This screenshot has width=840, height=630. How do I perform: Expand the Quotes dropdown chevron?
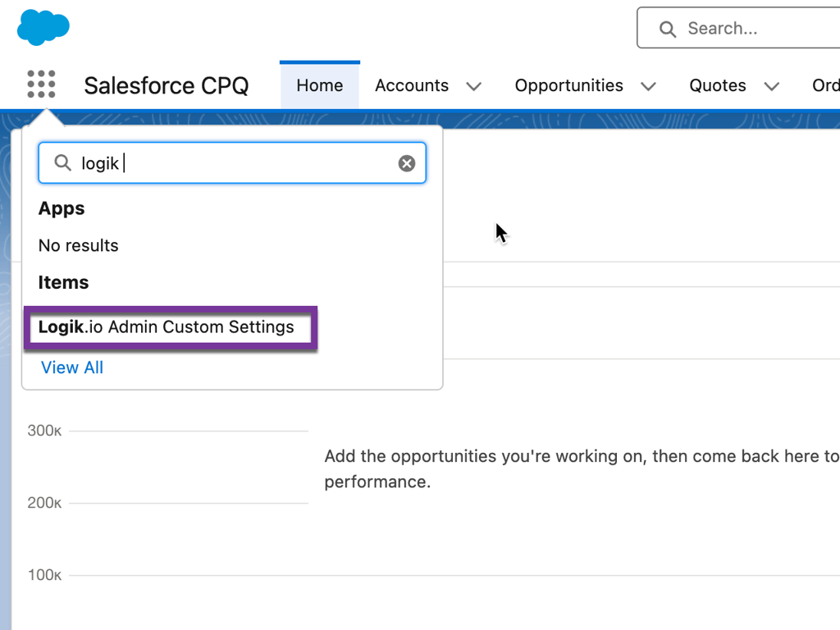coord(771,86)
